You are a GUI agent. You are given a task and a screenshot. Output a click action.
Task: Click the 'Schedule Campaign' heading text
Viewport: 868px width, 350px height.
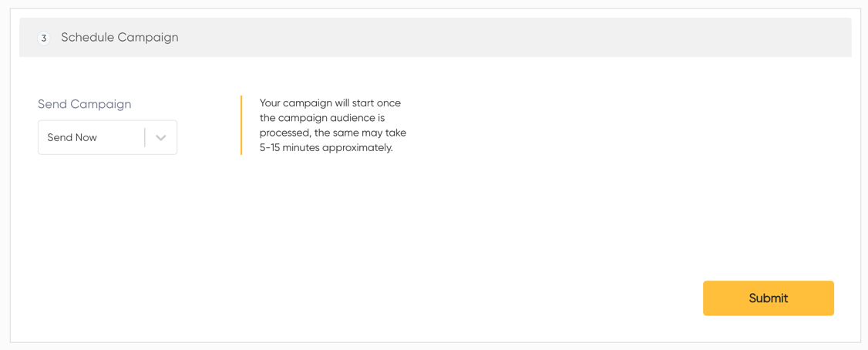click(119, 38)
